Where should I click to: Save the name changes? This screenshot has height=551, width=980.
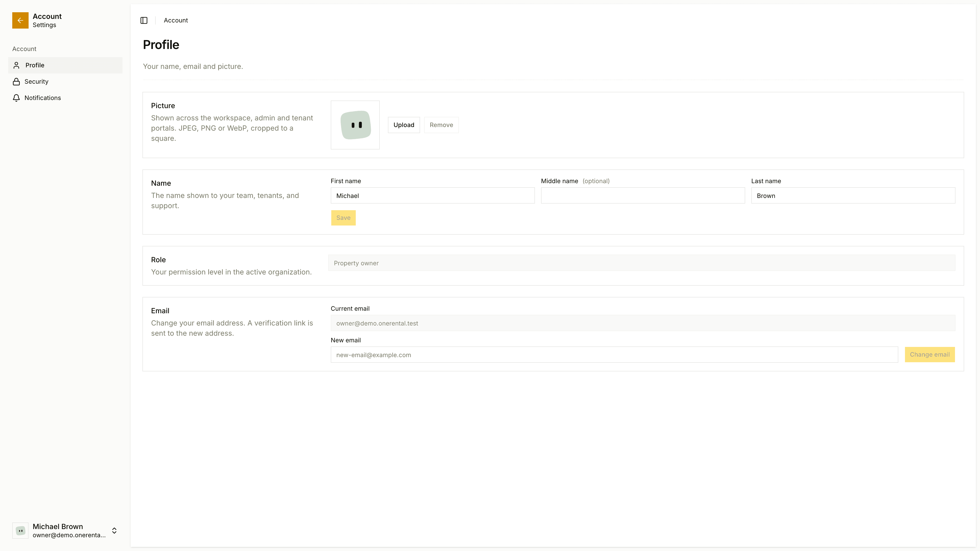click(x=343, y=218)
